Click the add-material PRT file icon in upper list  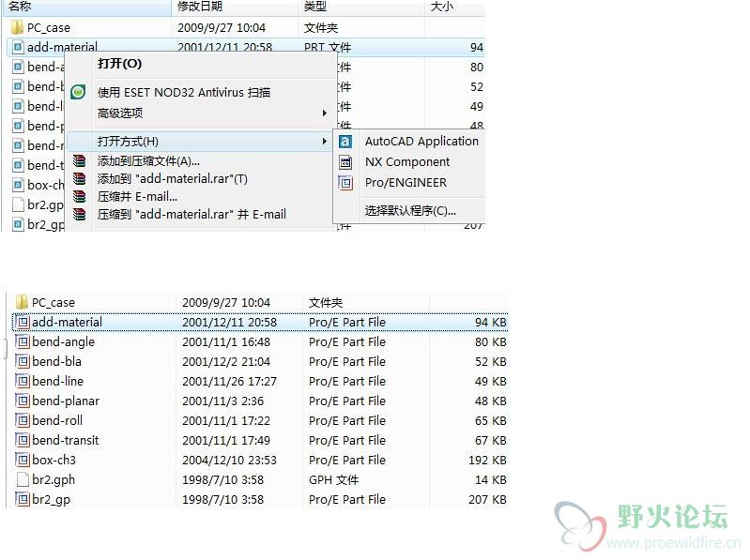[x=18, y=47]
